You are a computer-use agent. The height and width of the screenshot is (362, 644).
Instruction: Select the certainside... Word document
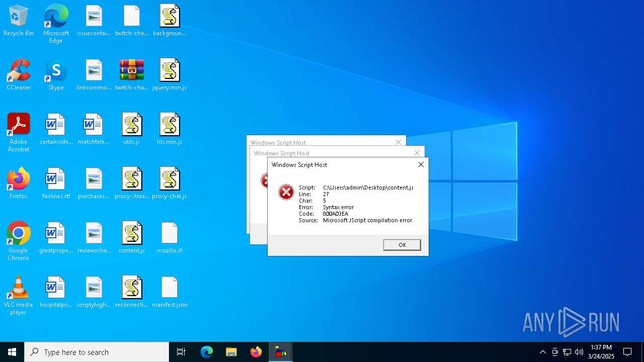tap(56, 129)
